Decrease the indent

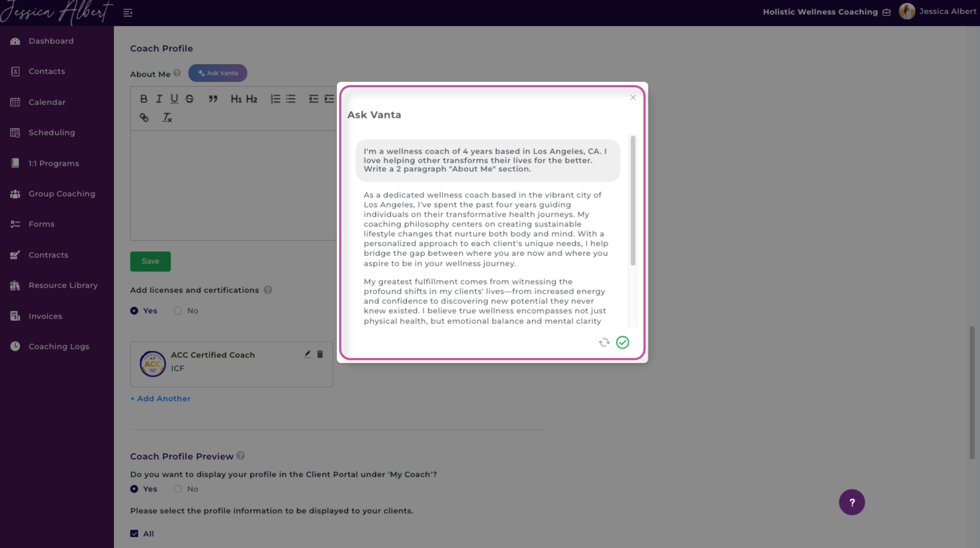[314, 99]
